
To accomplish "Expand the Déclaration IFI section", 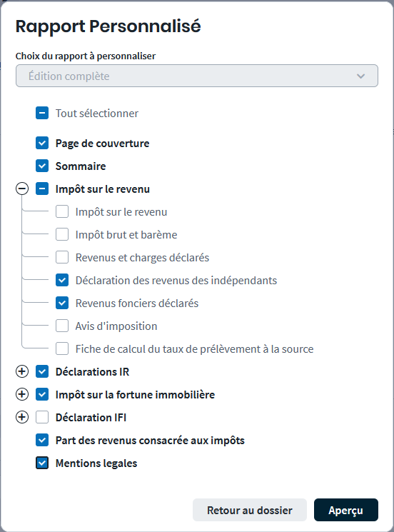I will tap(22, 417).
